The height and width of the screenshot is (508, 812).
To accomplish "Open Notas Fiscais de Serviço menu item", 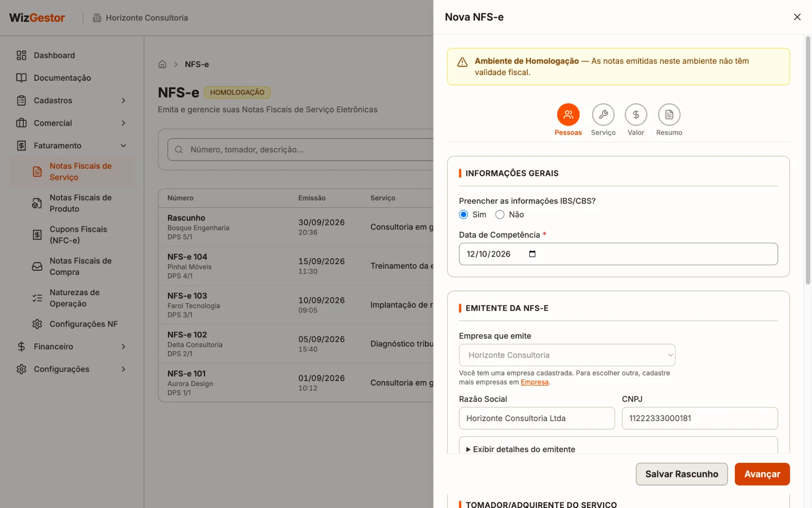I will (x=72, y=172).
